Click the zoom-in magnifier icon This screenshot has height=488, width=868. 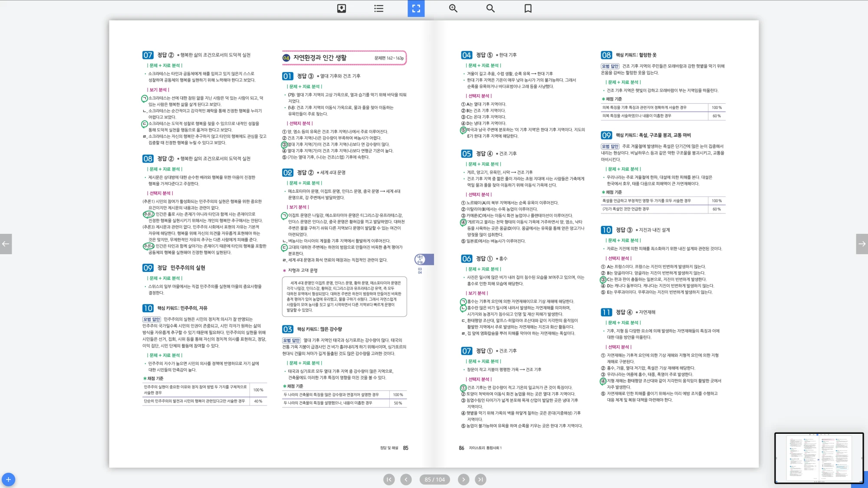453,8
